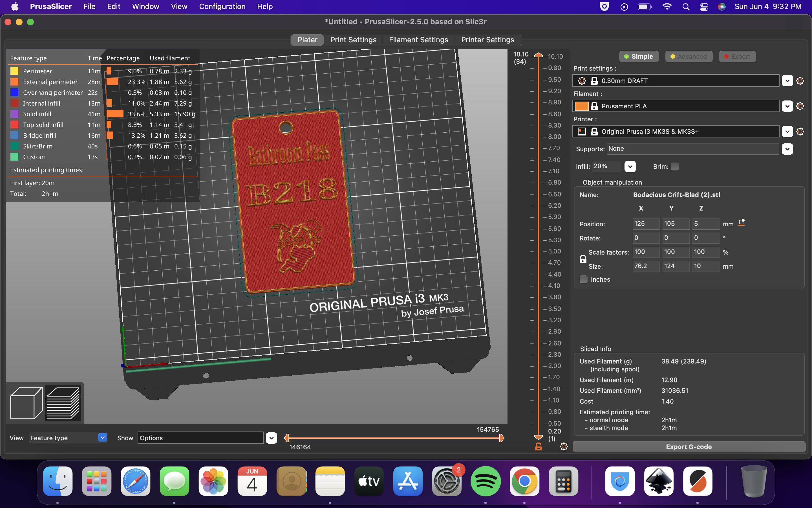This screenshot has width=812, height=508.
Task: Enable the Brim checkbox
Action: 675,167
